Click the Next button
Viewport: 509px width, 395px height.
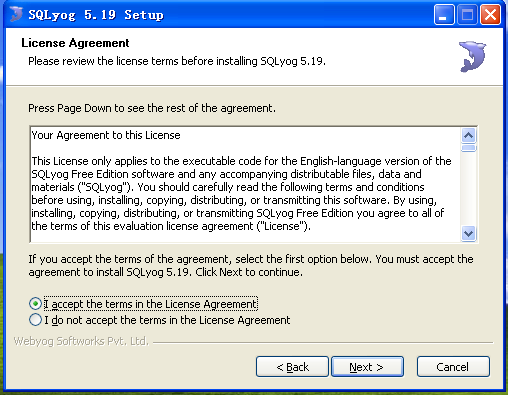coord(367,367)
